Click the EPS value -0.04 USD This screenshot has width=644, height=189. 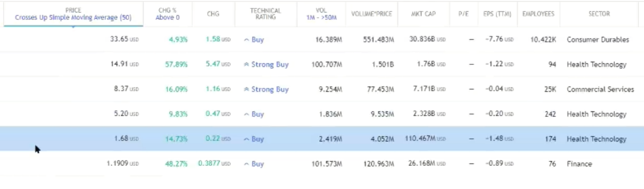[499, 89]
